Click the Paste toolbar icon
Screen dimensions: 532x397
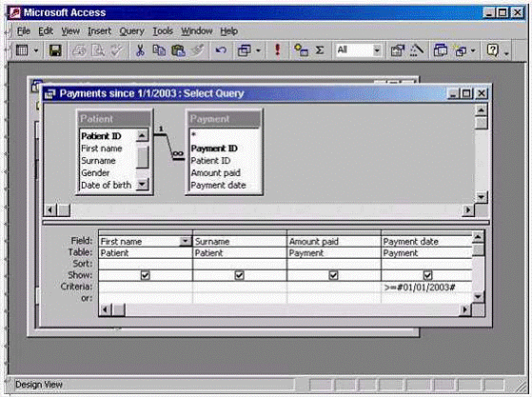178,50
